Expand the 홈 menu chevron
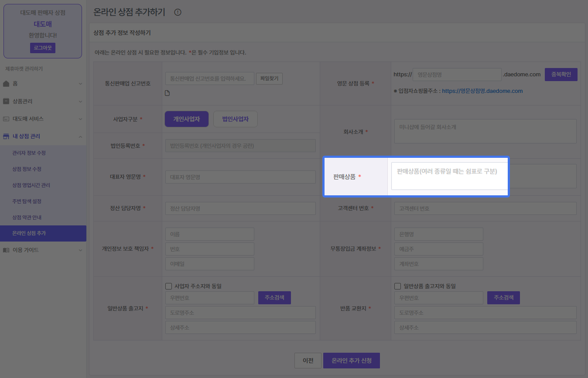 click(80, 83)
